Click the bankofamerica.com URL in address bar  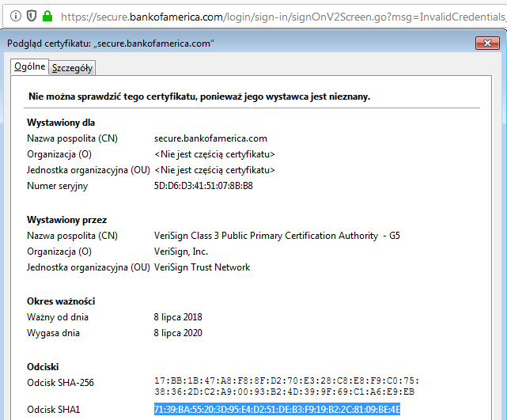pos(284,16)
